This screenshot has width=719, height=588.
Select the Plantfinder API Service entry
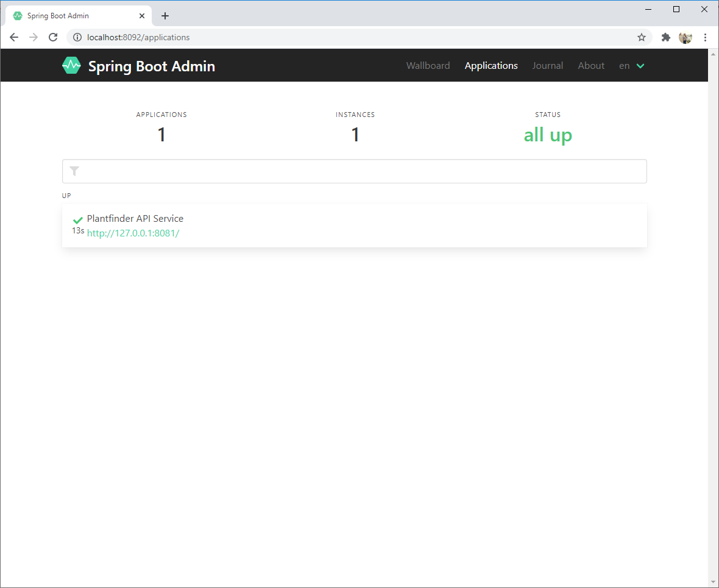(135, 218)
